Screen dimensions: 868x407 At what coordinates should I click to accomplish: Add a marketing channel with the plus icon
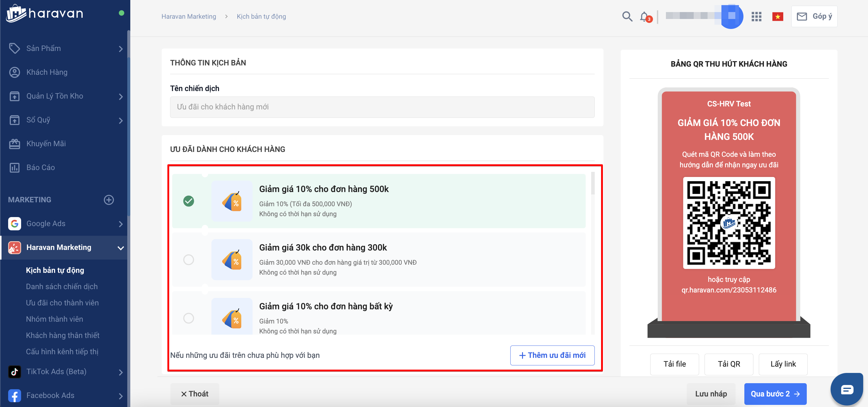pyautogui.click(x=109, y=200)
